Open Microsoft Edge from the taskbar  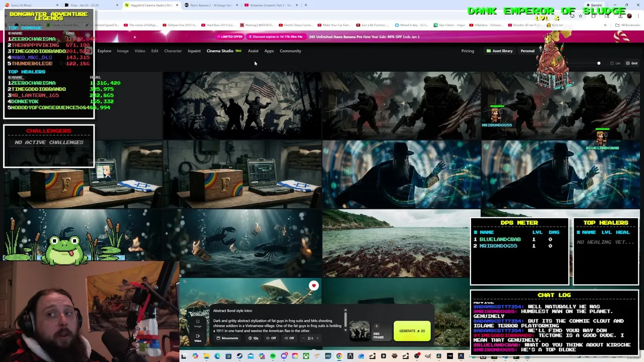[x=217, y=356]
